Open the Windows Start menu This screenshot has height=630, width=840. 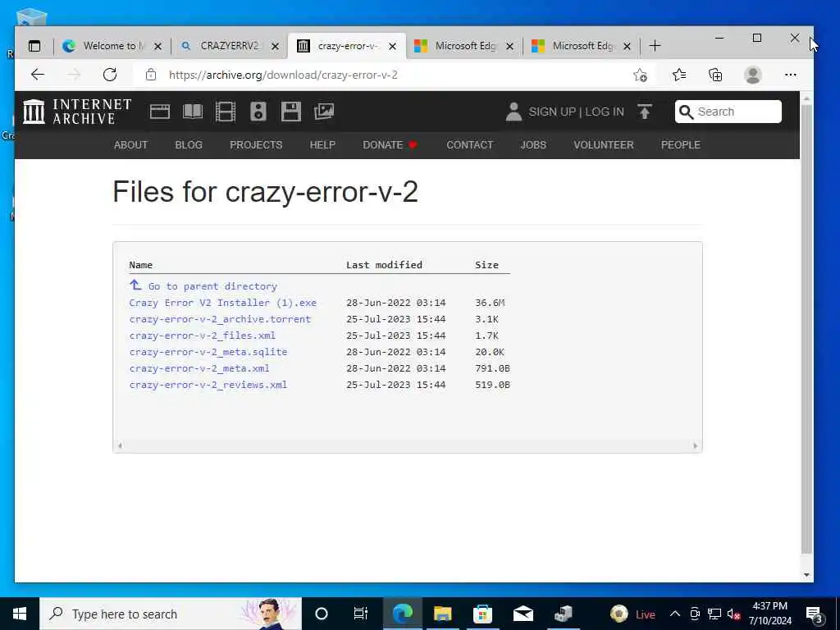[x=20, y=614]
